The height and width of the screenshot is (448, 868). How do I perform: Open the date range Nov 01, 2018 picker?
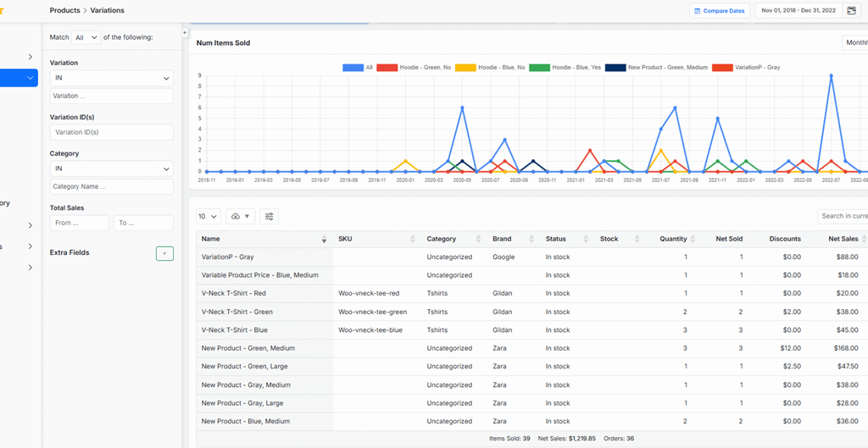click(798, 11)
